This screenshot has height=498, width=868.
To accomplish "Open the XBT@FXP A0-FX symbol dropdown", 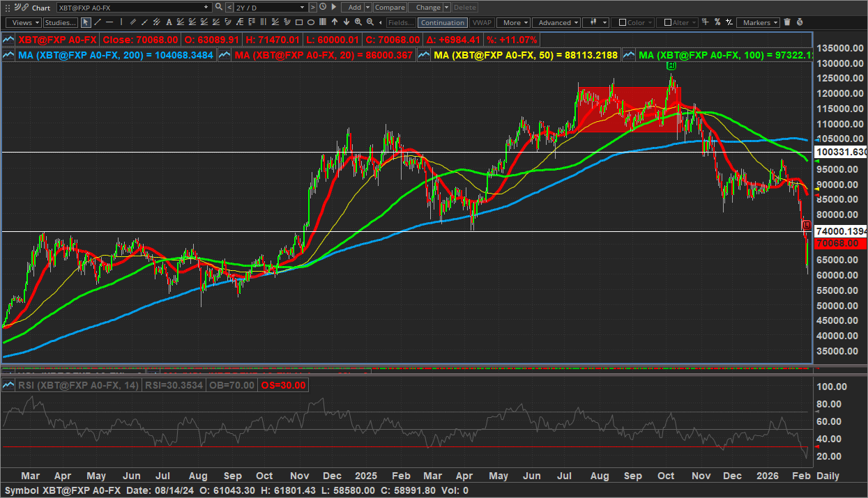I will tap(206, 7).
